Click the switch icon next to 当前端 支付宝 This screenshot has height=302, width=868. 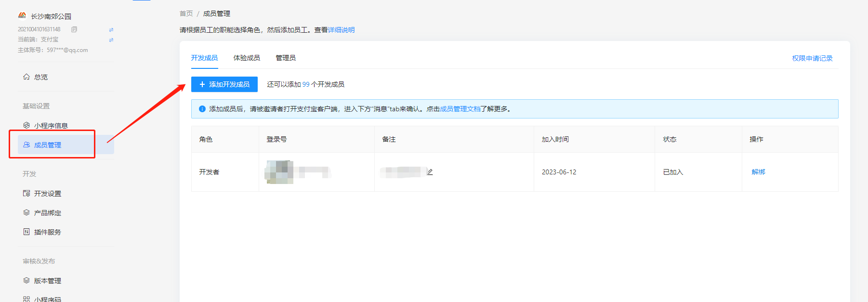coord(111,40)
